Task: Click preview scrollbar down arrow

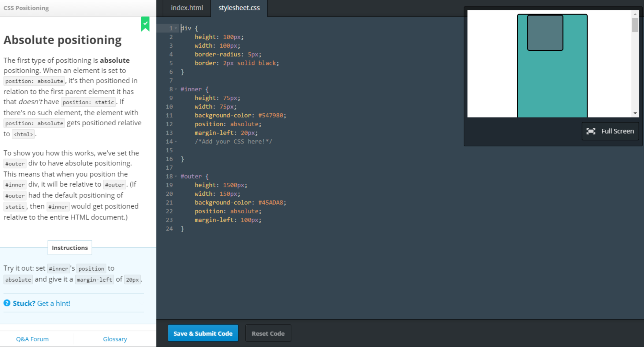Action: click(635, 113)
